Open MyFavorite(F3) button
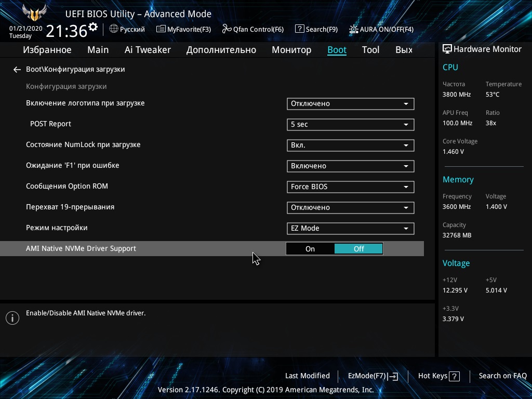Viewport: 532px width, 399px height. point(183,29)
